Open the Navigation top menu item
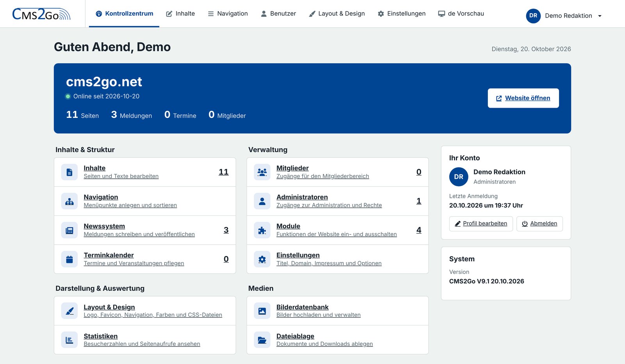625x364 pixels. pos(228,14)
